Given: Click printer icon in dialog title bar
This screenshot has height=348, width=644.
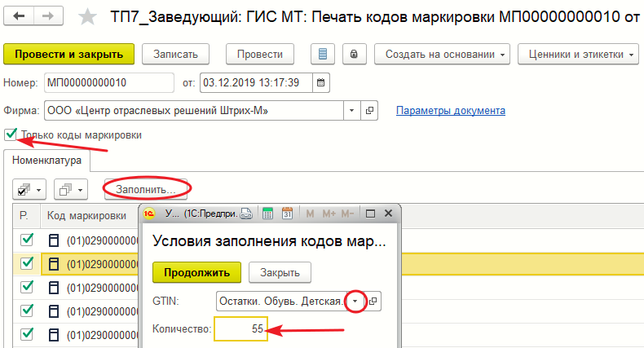Looking at the screenshot, I should 246,214.
